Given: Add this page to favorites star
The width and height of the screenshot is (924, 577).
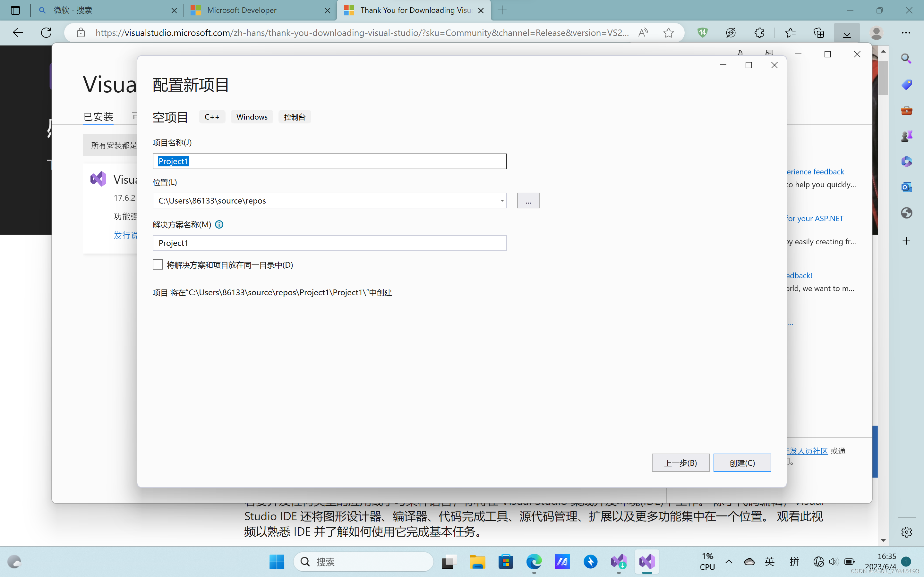Looking at the screenshot, I should tap(668, 33).
